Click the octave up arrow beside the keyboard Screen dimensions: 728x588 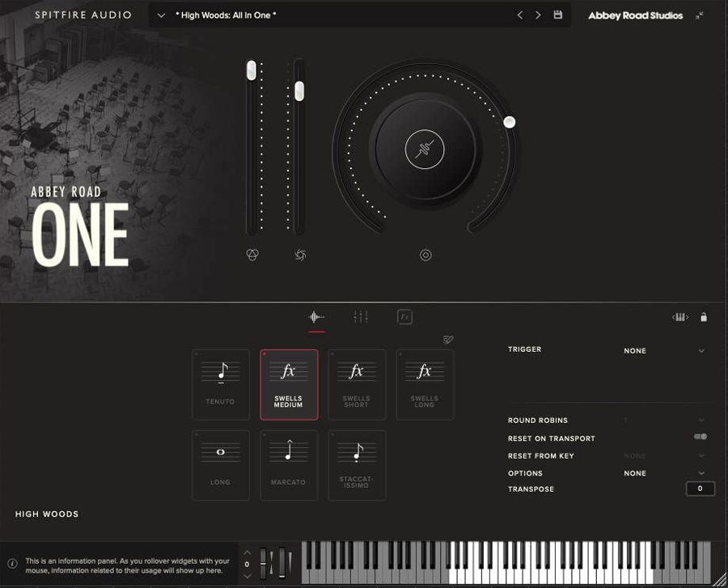click(247, 552)
